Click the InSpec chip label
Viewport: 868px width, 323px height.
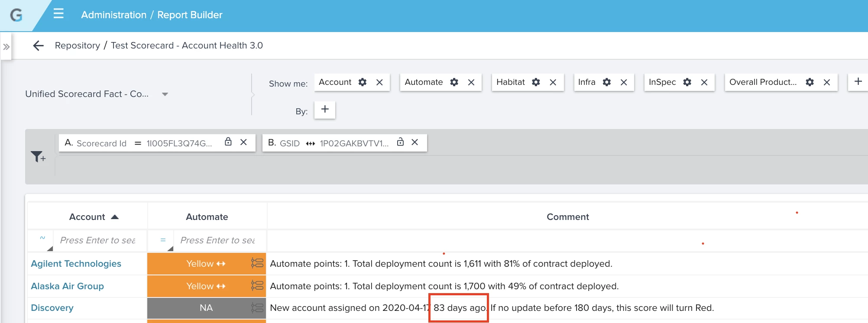click(662, 82)
